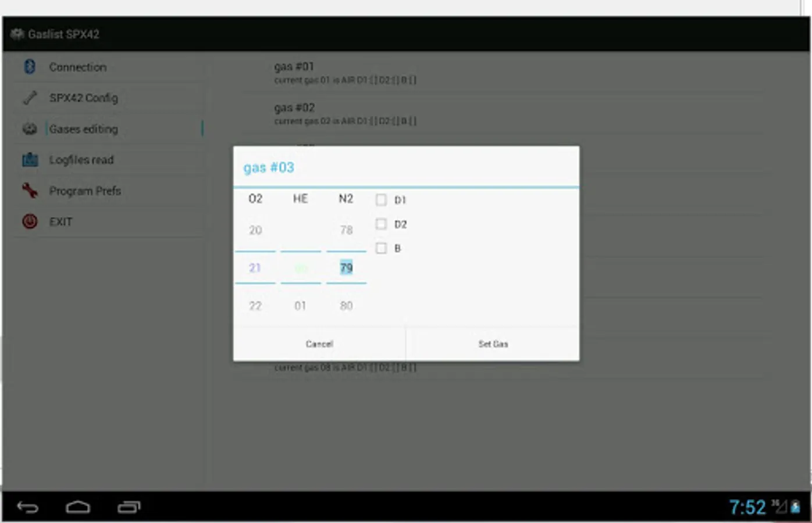Screen dimensions: 812x523
Task: Select 22 in the O2 picker
Action: click(x=255, y=305)
